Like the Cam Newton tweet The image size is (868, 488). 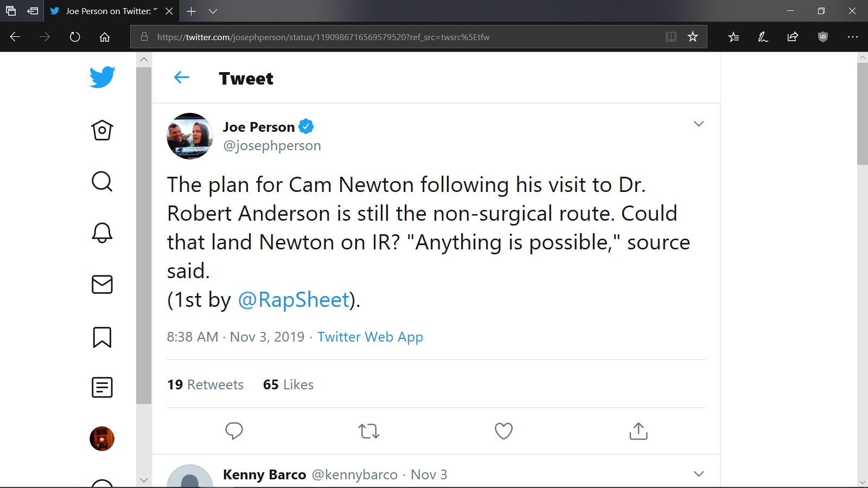pos(503,431)
